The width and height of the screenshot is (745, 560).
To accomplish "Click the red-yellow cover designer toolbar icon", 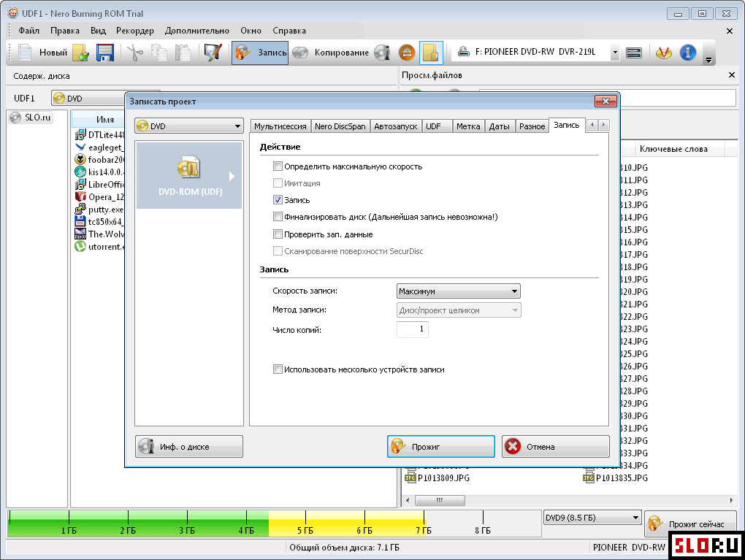I will click(x=664, y=53).
